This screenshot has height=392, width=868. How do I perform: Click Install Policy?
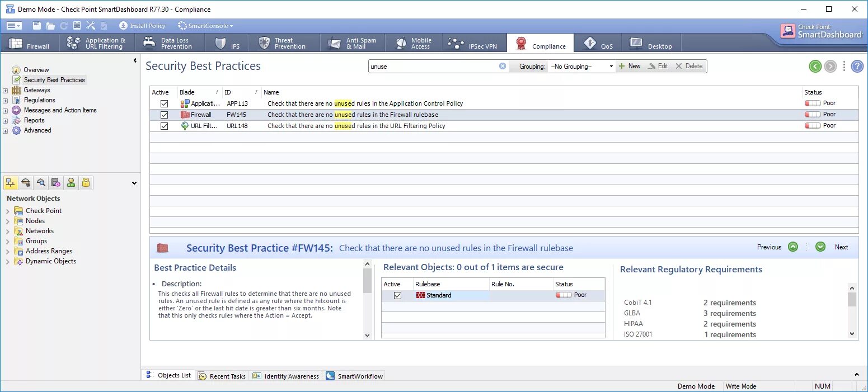(x=142, y=26)
